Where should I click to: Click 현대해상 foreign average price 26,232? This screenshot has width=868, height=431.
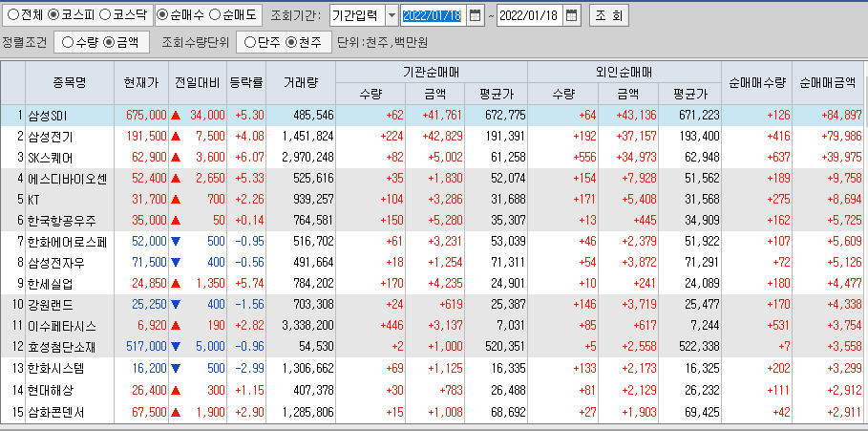pyautogui.click(x=702, y=390)
